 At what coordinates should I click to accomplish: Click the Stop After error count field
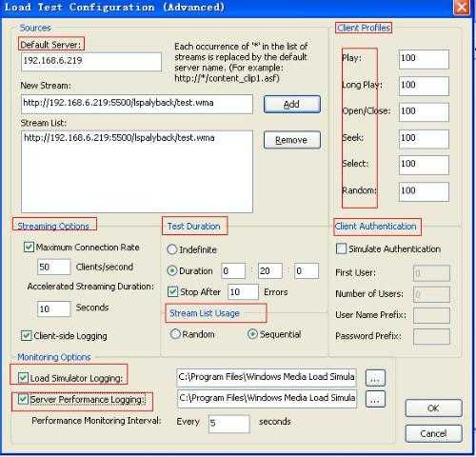tap(243, 292)
